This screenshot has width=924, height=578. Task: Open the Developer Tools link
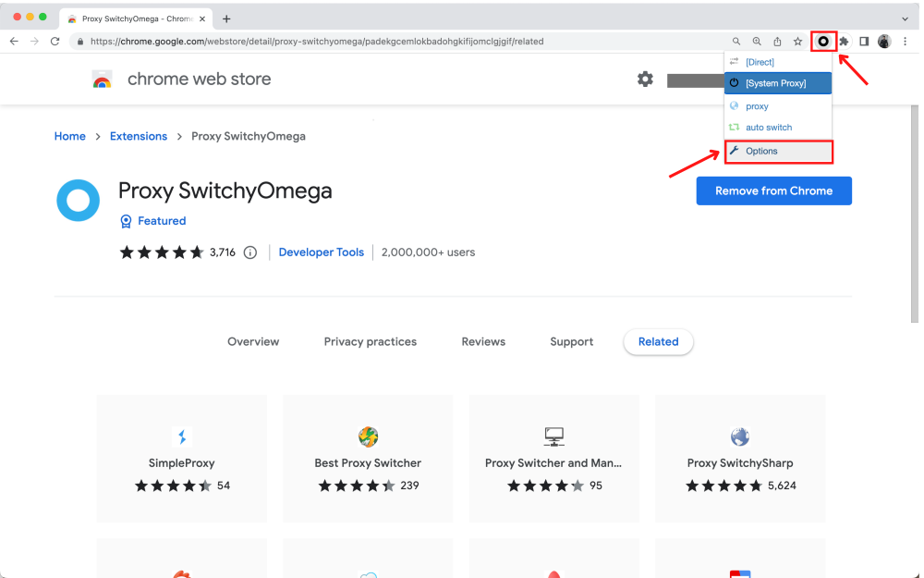tap(321, 252)
